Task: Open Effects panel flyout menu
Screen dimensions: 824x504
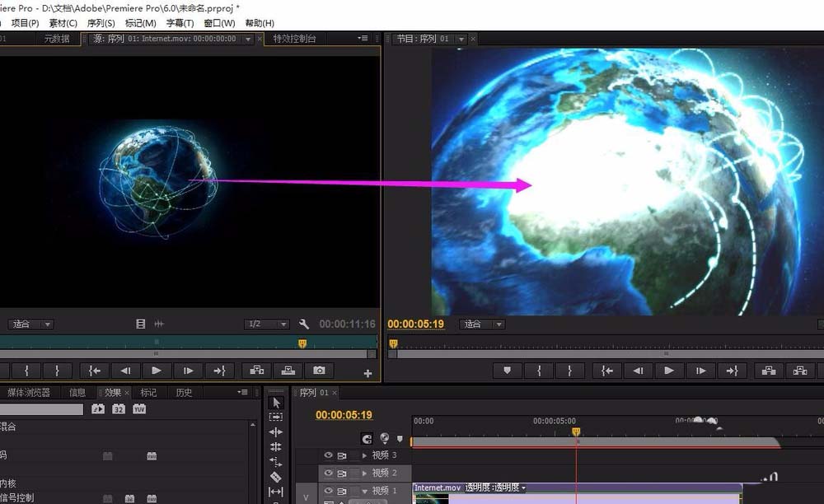Action: 242,392
